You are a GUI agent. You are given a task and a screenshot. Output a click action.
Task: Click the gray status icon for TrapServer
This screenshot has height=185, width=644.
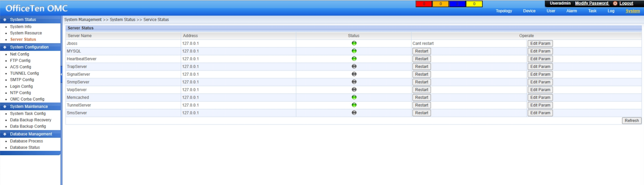354,67
